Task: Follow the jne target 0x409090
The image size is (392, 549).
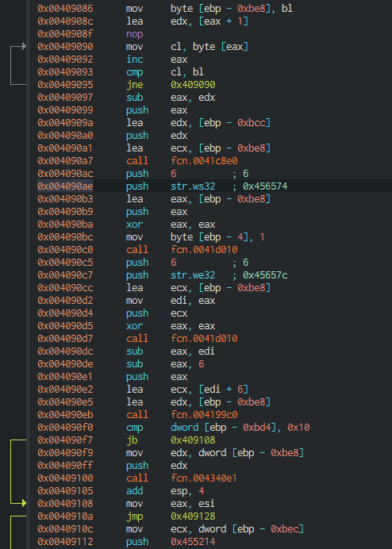Action: (193, 85)
